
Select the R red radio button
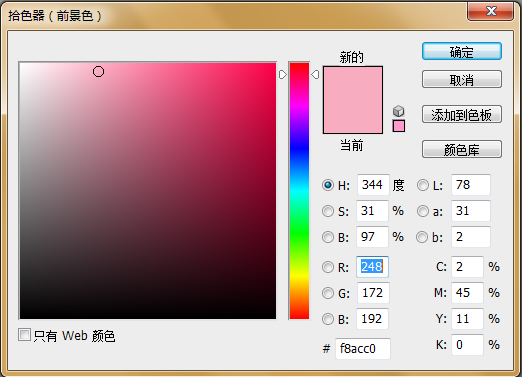pos(328,267)
